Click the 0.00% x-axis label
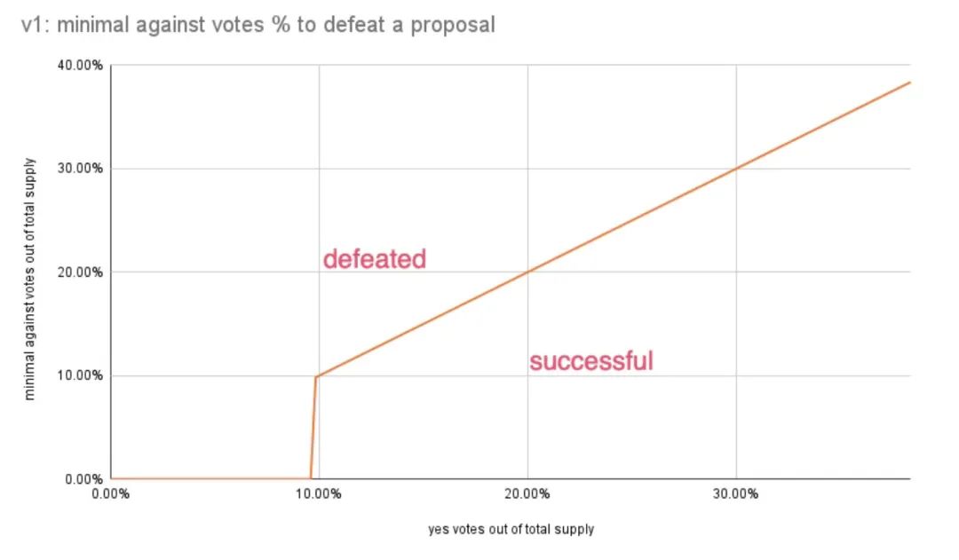 (111, 494)
